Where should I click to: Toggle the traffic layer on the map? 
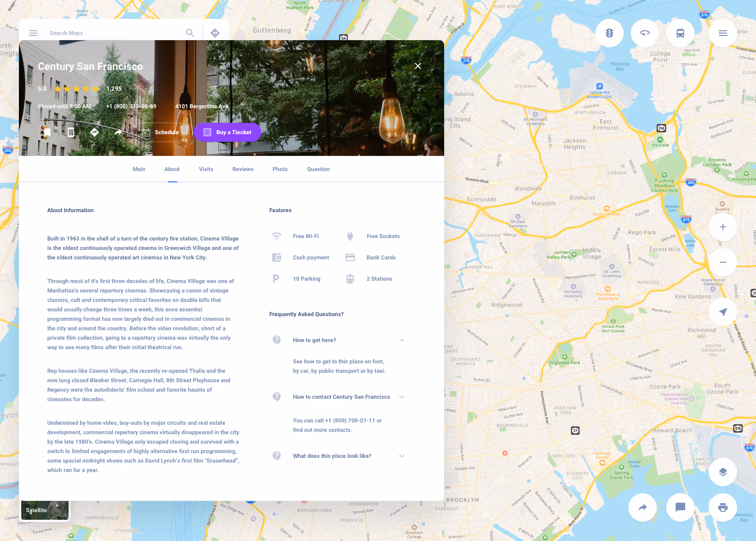(x=609, y=33)
